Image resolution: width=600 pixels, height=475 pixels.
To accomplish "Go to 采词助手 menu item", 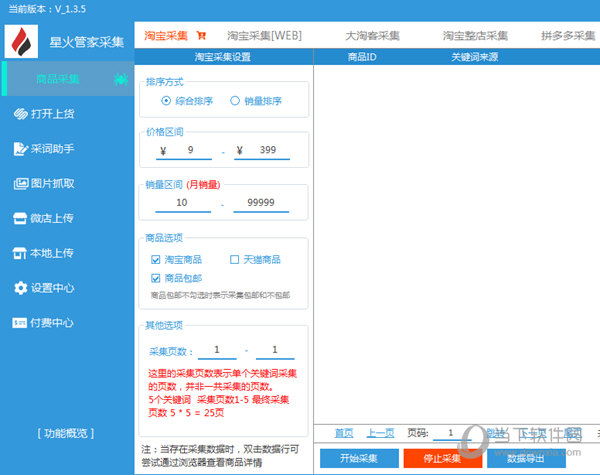I will coord(53,149).
